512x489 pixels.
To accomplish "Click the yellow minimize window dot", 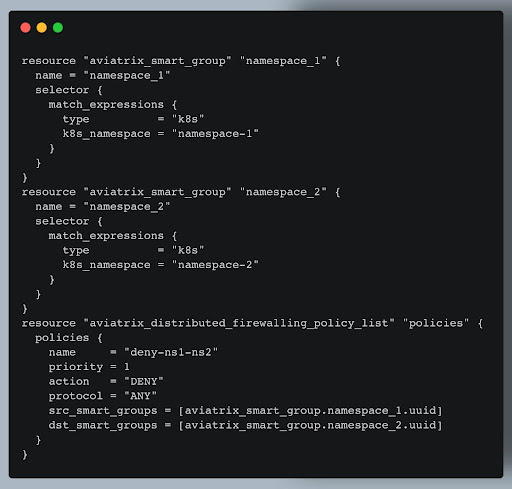I will click(x=42, y=28).
